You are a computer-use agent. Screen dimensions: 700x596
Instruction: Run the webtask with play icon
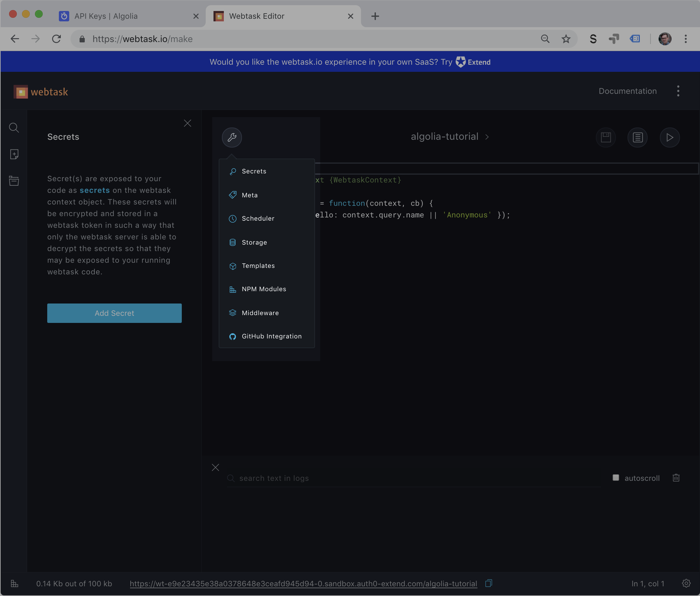coord(670,137)
